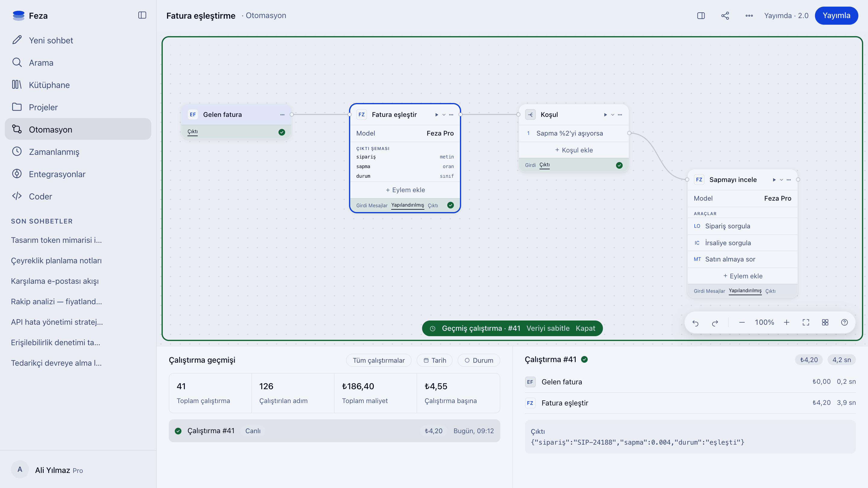Select Çalıştırma #41 row in run history
Screen dimensions: 868x488
[x=334, y=431]
